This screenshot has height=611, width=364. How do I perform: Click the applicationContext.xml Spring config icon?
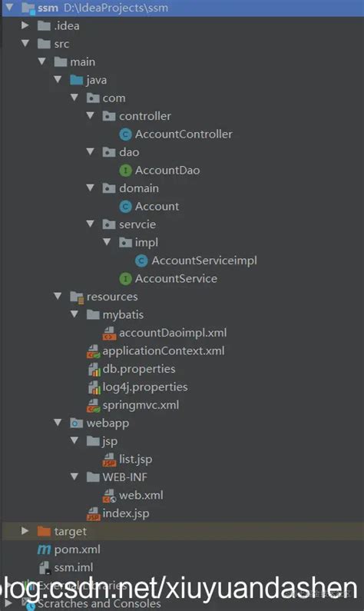pos(94,351)
